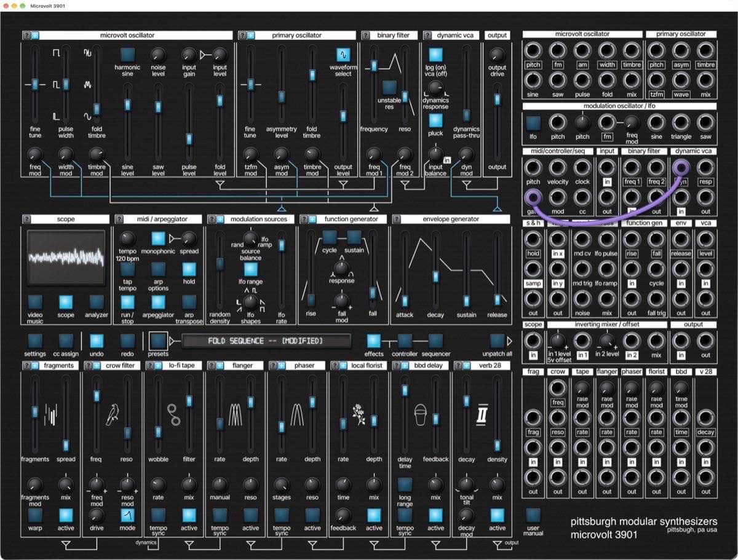Click the redo button

pos(127,341)
